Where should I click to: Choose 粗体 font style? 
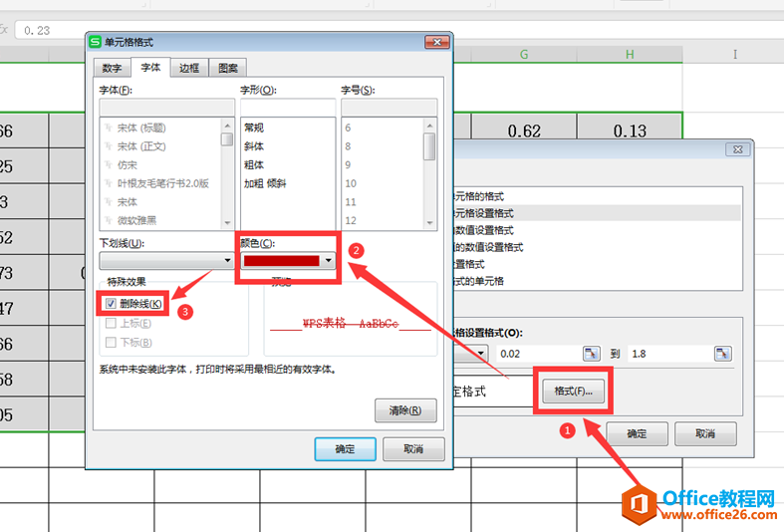click(254, 164)
